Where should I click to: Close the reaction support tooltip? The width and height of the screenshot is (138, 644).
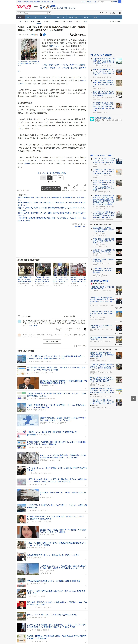(x=60, y=188)
